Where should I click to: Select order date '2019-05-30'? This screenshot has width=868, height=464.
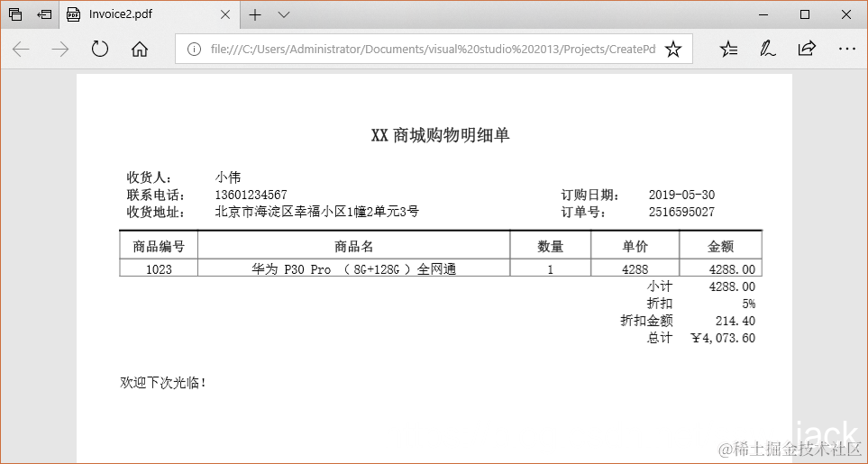point(681,195)
